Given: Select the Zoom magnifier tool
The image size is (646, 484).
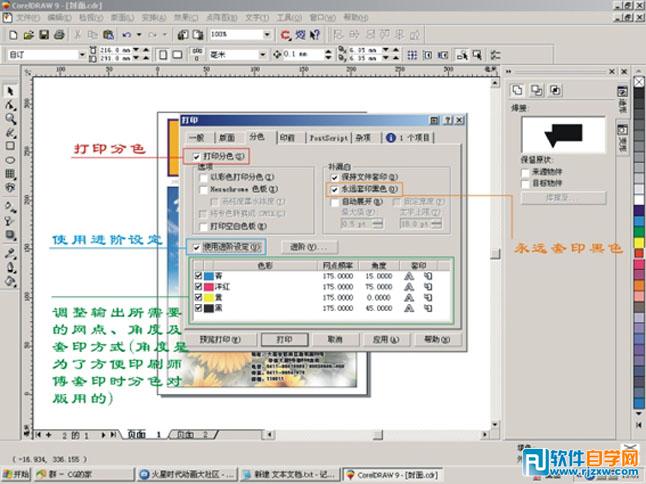Looking at the screenshot, I should [10, 119].
